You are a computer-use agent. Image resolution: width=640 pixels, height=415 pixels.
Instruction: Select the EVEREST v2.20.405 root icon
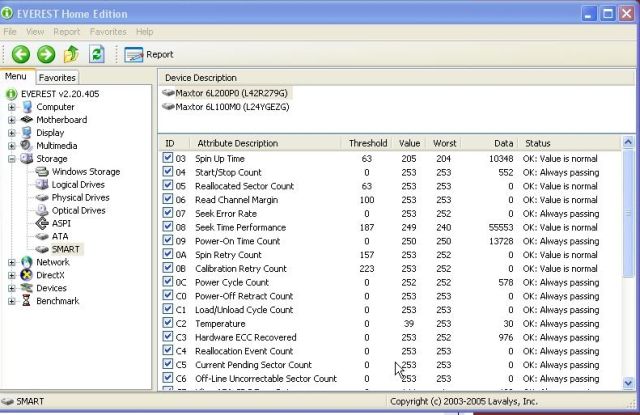click(x=11, y=94)
